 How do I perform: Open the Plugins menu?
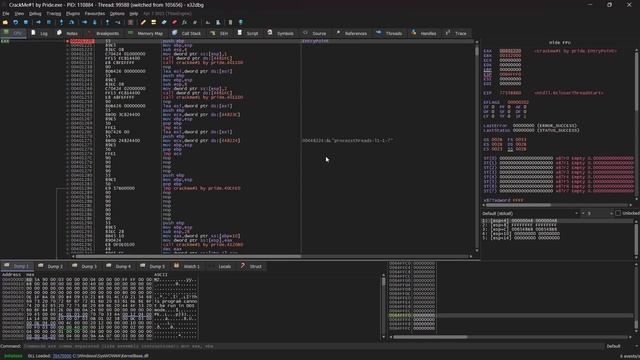[x=73, y=13]
